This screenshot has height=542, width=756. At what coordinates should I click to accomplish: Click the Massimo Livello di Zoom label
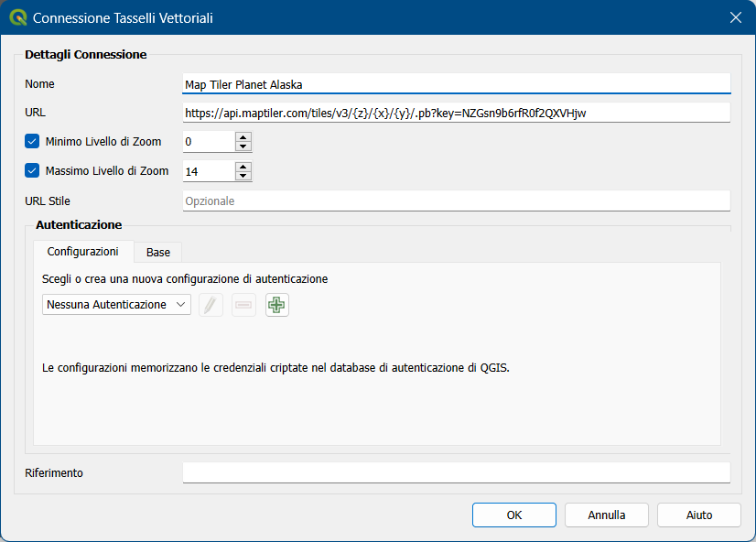click(x=107, y=171)
